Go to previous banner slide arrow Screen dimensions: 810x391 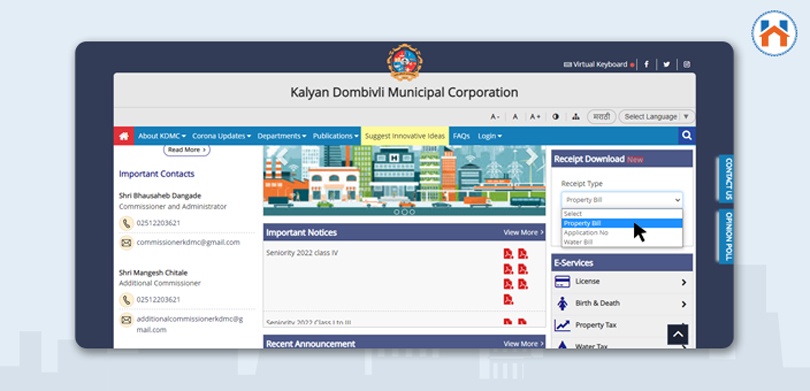[282, 157]
